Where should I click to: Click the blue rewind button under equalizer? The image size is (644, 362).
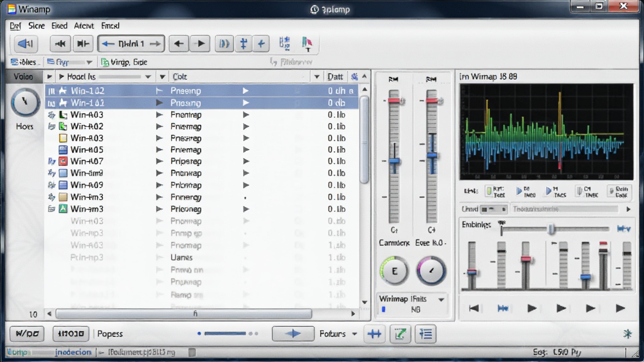[x=502, y=308]
